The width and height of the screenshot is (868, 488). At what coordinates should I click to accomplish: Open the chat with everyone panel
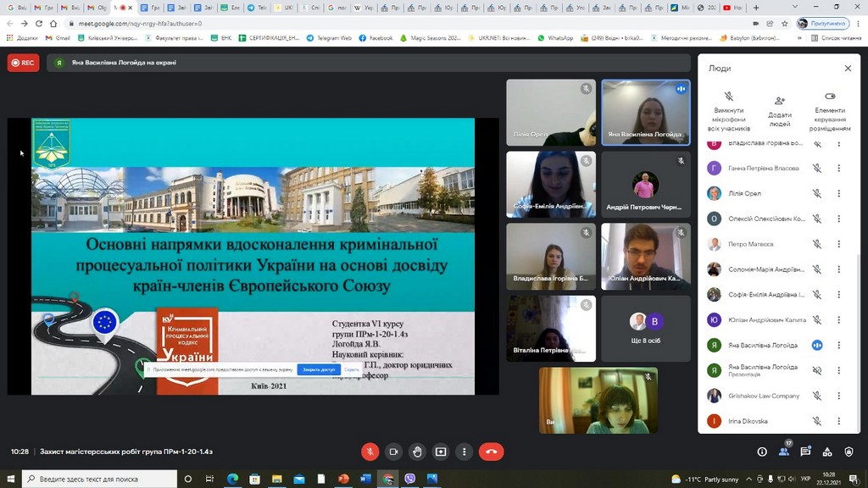pos(806,452)
